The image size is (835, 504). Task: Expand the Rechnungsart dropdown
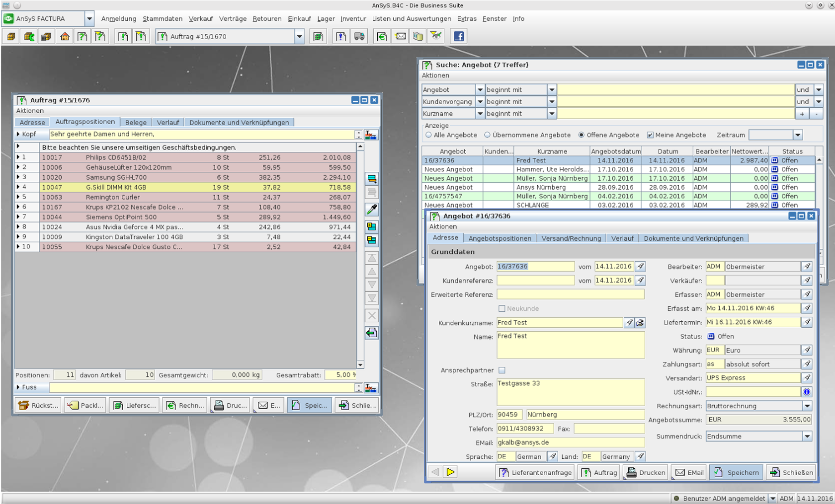(807, 406)
